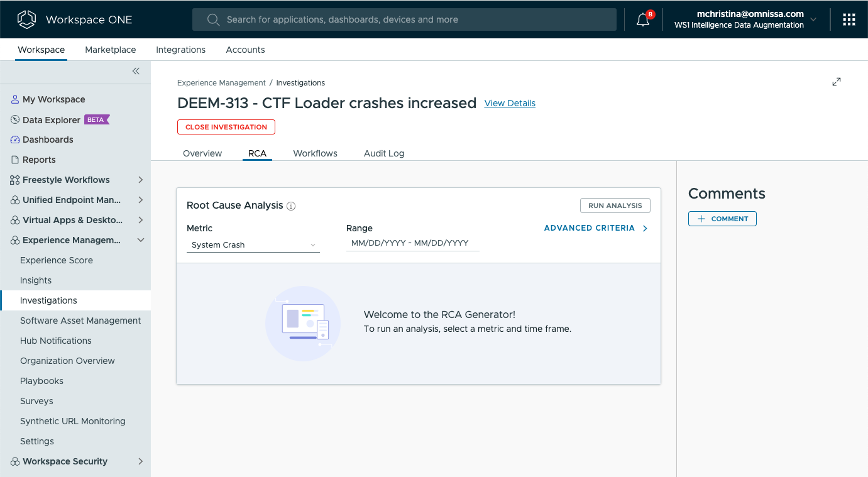Expand the investigation view to fullscreen
The height and width of the screenshot is (477, 868).
point(837,82)
